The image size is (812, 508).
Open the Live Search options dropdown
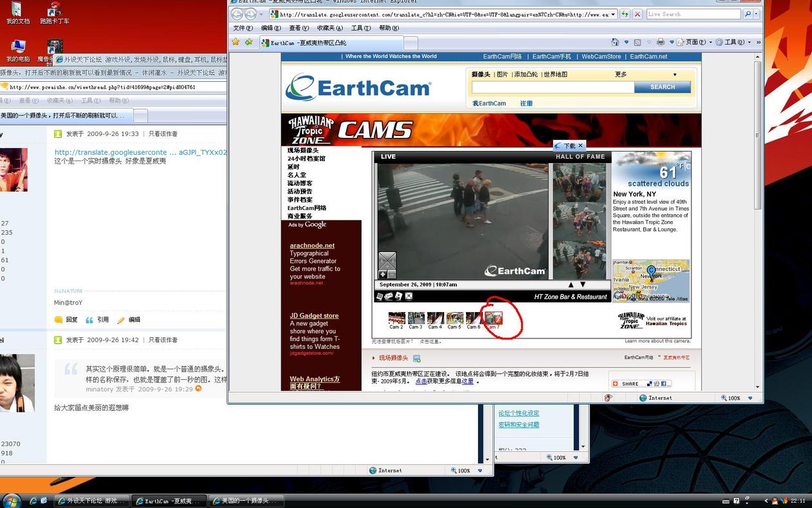[757, 14]
